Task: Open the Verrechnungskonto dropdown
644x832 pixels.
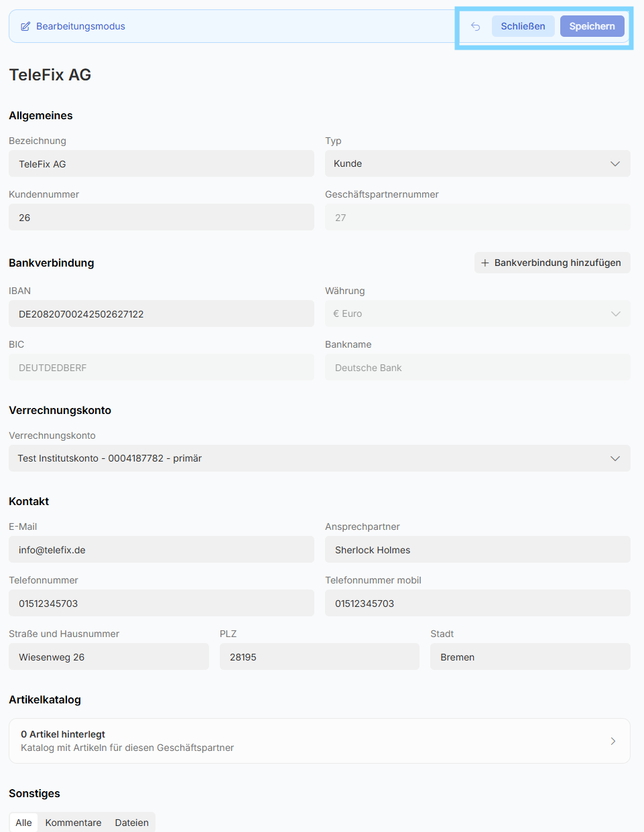Action: pos(319,459)
